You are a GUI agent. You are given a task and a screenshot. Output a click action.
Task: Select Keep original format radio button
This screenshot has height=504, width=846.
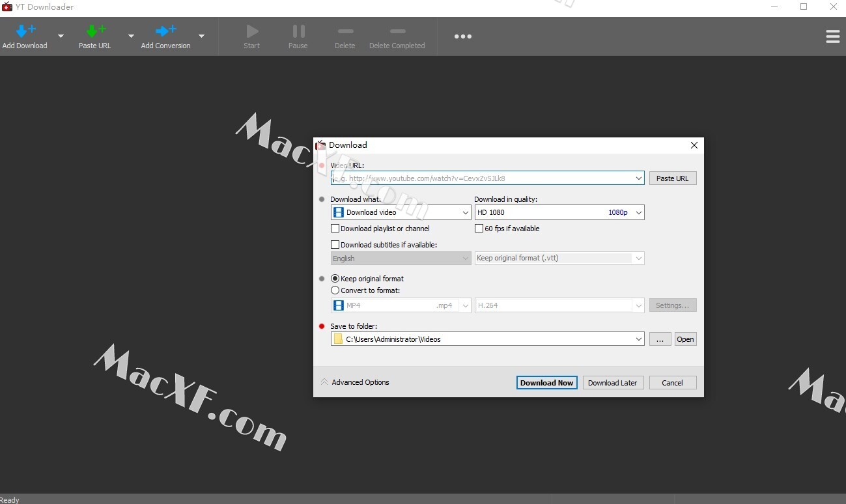pyautogui.click(x=335, y=279)
